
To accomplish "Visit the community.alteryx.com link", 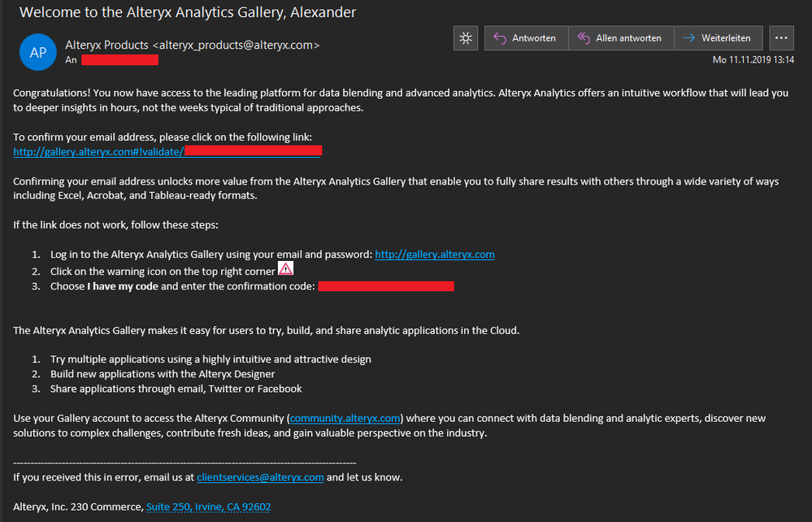I will coord(345,418).
